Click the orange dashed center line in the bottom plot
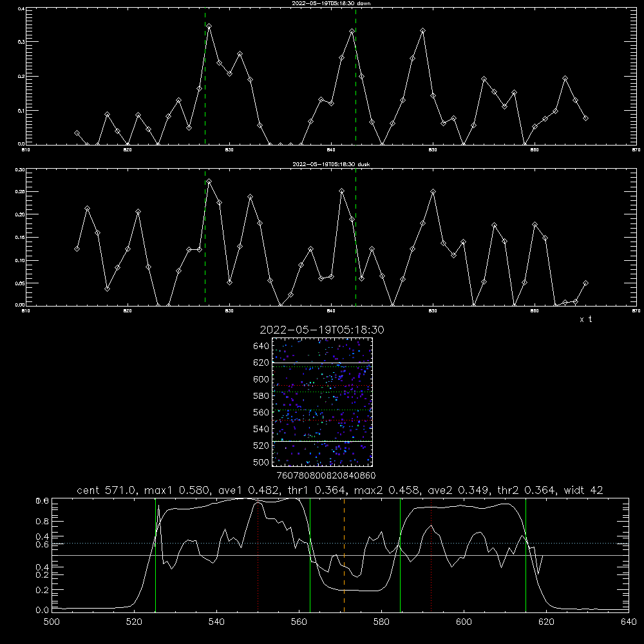 [x=344, y=555]
